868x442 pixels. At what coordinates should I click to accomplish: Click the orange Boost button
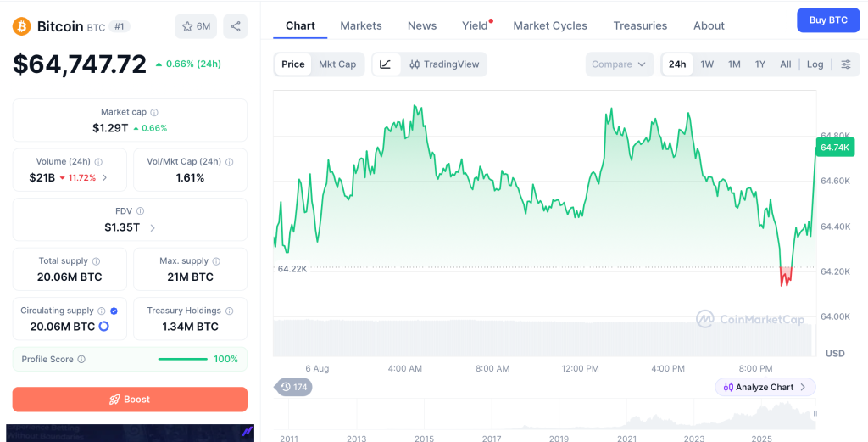coord(130,400)
